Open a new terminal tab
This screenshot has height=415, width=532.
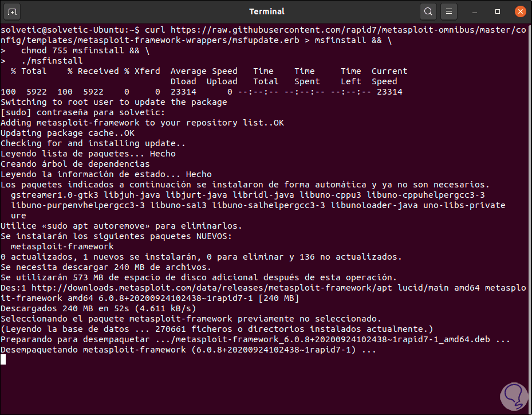tap(12, 11)
